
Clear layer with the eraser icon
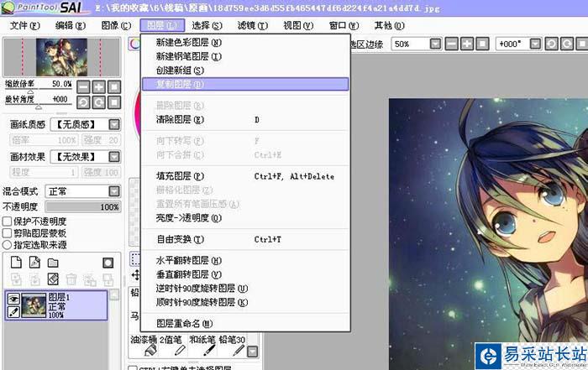(x=53, y=279)
